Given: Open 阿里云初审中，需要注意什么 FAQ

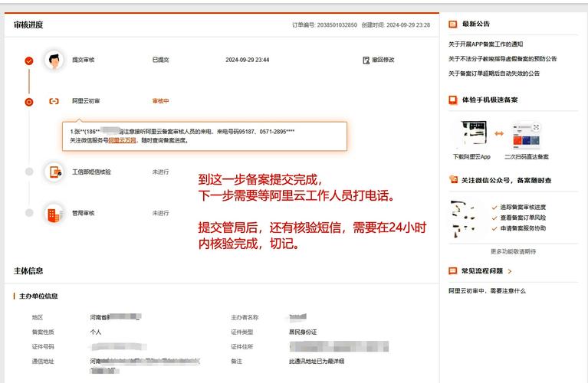Looking at the screenshot, I should 487,291.
